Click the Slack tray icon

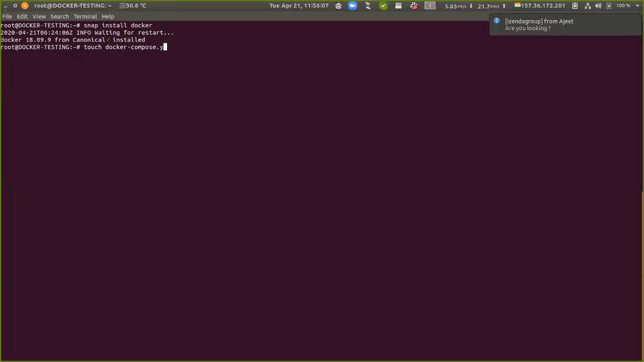click(414, 6)
